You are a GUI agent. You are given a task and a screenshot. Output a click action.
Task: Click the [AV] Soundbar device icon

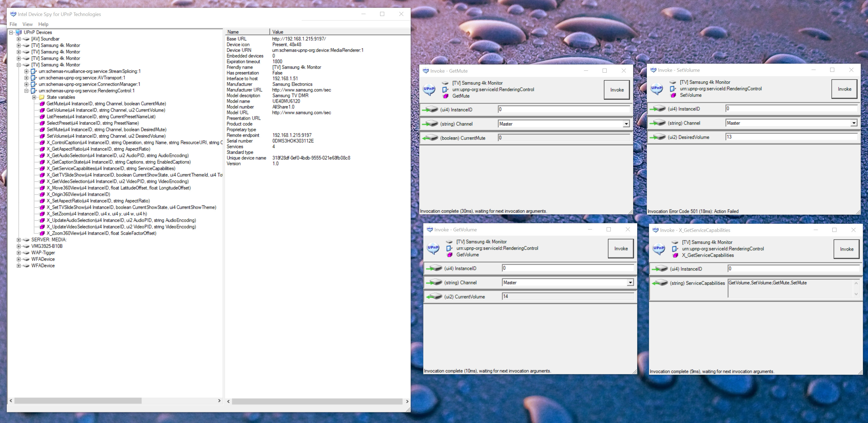26,39
